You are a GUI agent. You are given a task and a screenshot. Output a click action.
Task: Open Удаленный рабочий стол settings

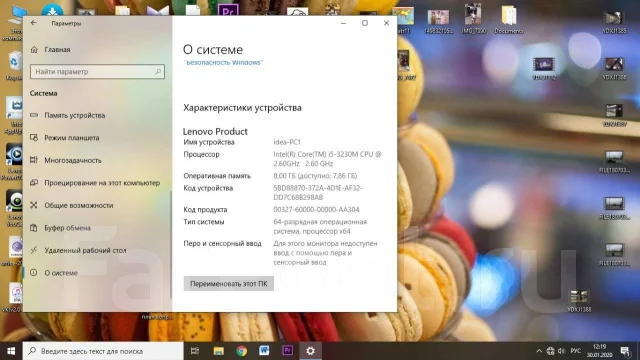(x=85, y=250)
